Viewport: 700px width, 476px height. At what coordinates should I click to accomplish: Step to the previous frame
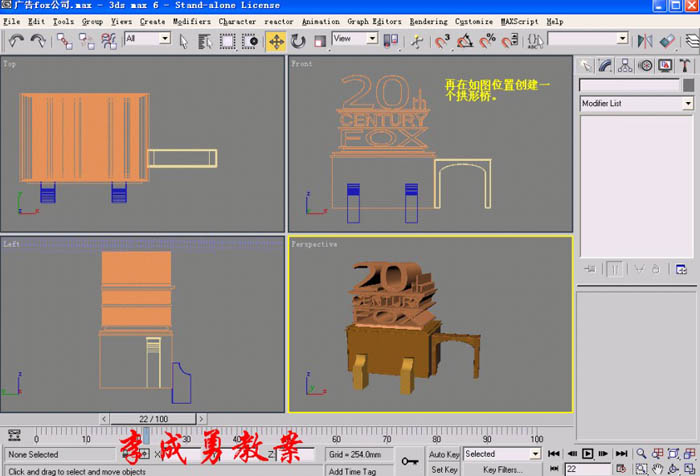(x=572, y=454)
